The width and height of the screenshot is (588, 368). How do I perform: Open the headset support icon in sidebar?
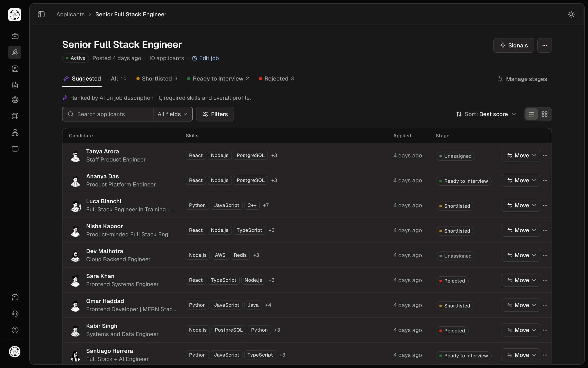click(15, 314)
